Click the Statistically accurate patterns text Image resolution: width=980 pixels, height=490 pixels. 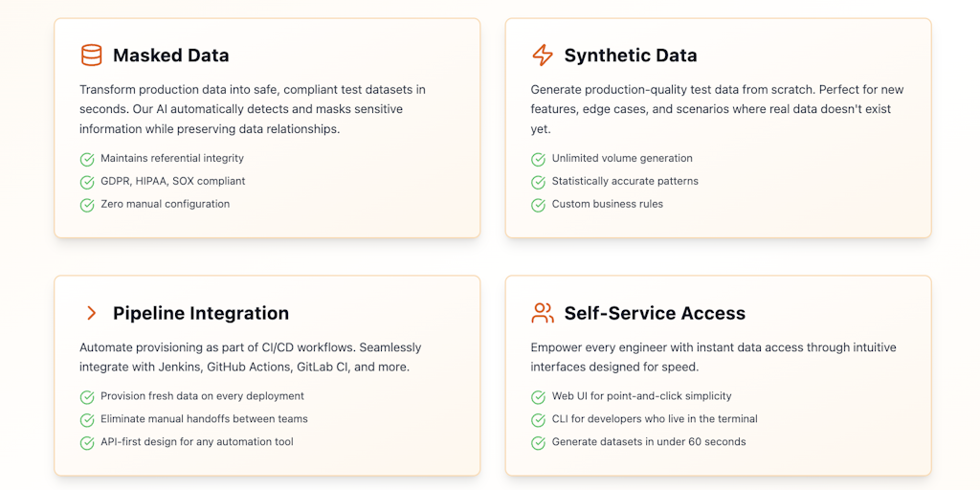point(625,181)
